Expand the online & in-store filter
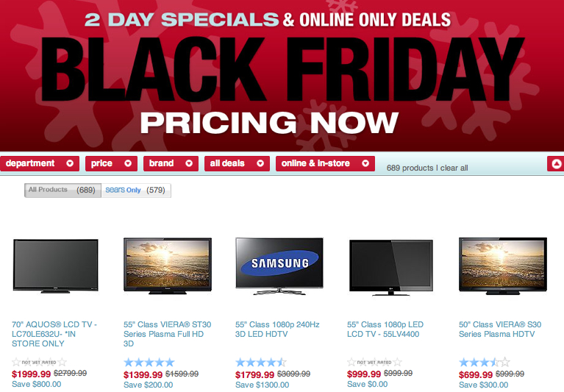The height and width of the screenshot is (392, 564). [325, 163]
